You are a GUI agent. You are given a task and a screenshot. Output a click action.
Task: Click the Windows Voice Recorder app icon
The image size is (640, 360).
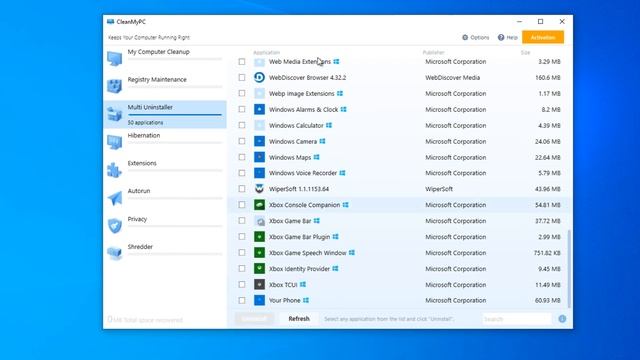259,173
